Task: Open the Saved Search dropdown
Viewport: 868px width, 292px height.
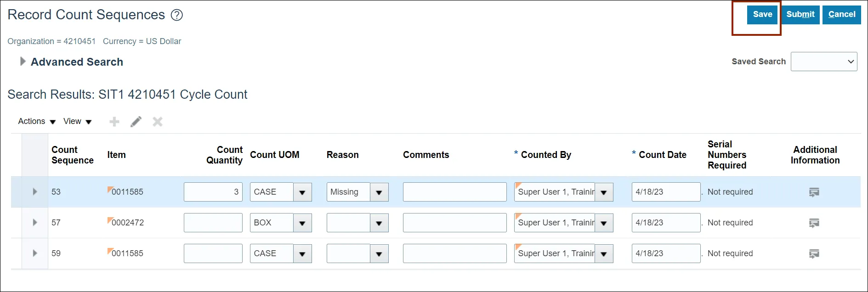Action: [824, 62]
